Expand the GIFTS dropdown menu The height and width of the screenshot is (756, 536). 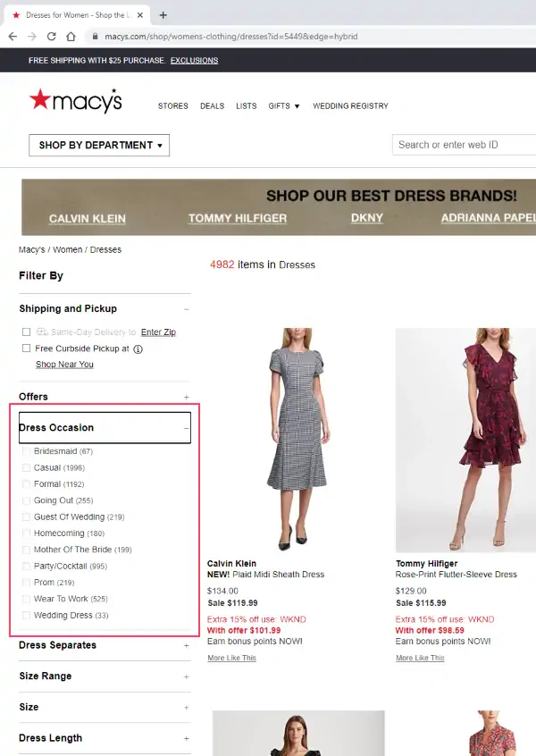pyautogui.click(x=284, y=105)
